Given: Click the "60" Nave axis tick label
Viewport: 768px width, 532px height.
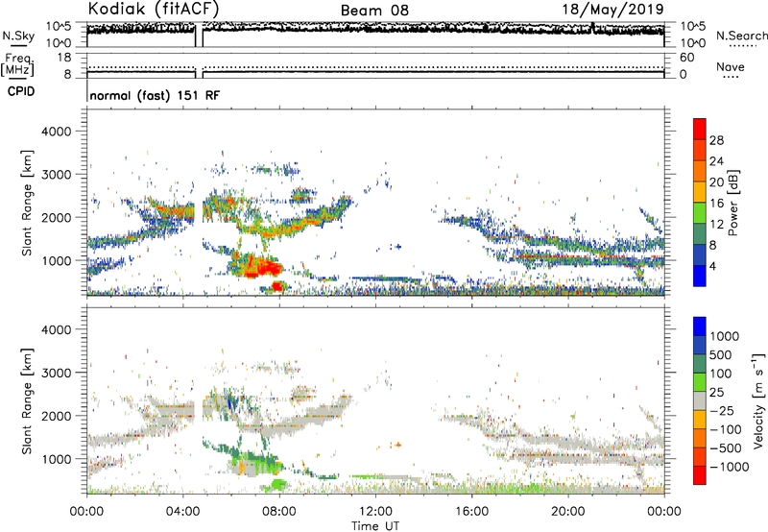Looking at the screenshot, I should (686, 58).
